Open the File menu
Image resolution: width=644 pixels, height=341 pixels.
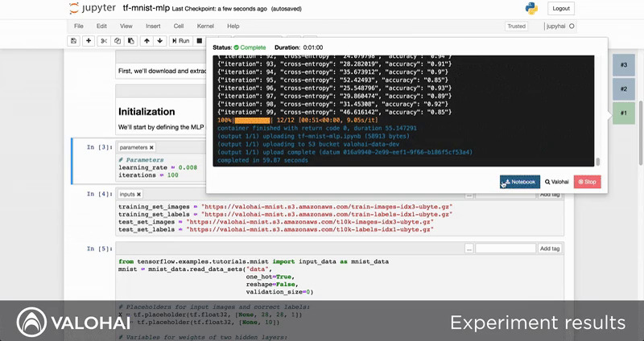click(x=78, y=26)
